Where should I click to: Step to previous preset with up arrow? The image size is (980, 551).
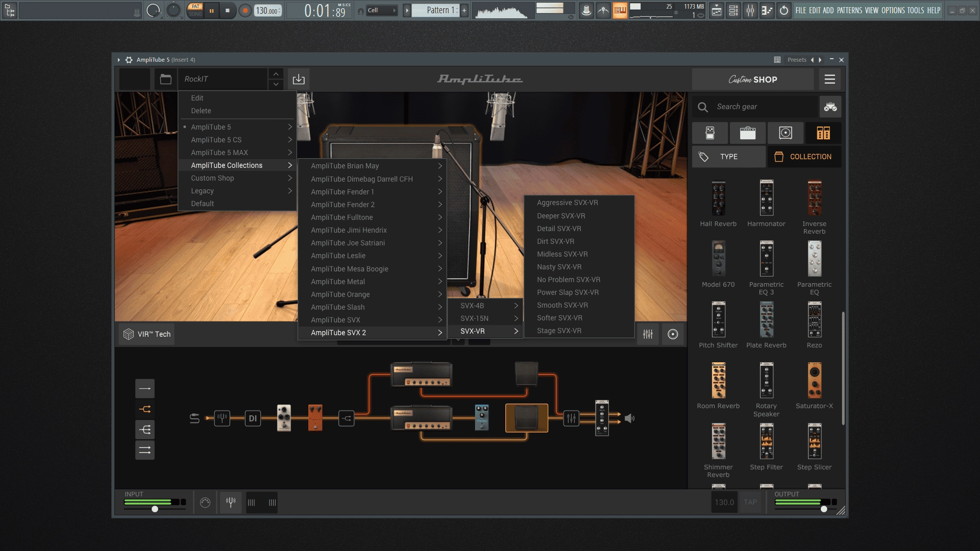pos(276,74)
